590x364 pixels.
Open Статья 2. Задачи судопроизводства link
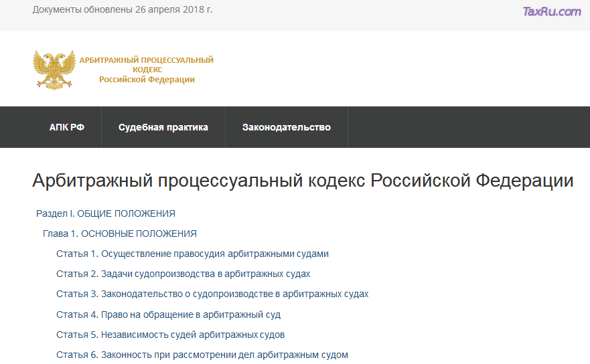183,274
